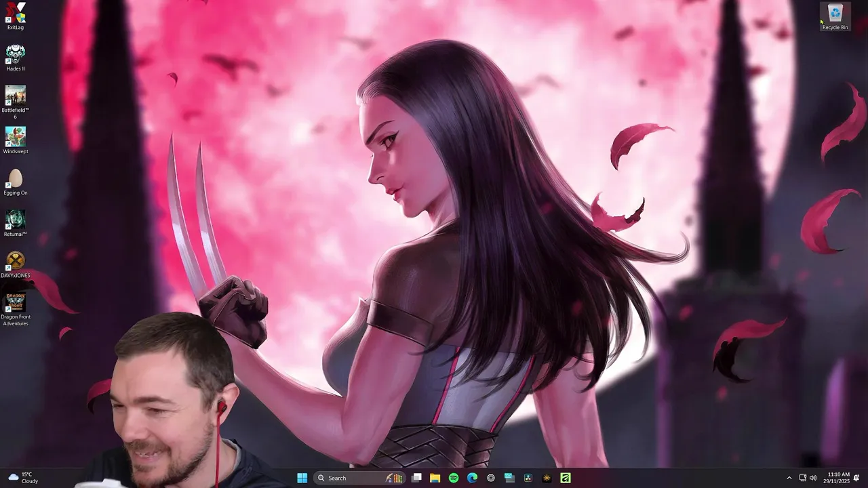
Task: Select the Windswept game shortcut
Action: [15, 140]
